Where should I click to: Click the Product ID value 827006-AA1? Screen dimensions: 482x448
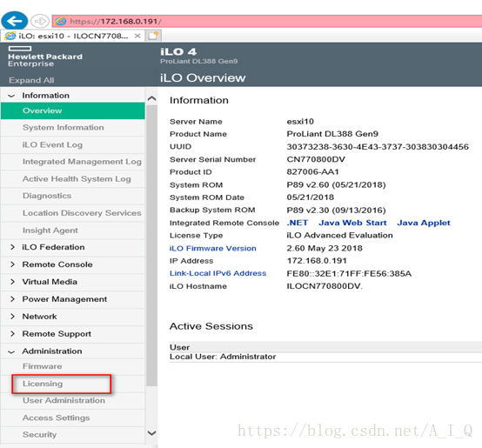click(x=312, y=172)
